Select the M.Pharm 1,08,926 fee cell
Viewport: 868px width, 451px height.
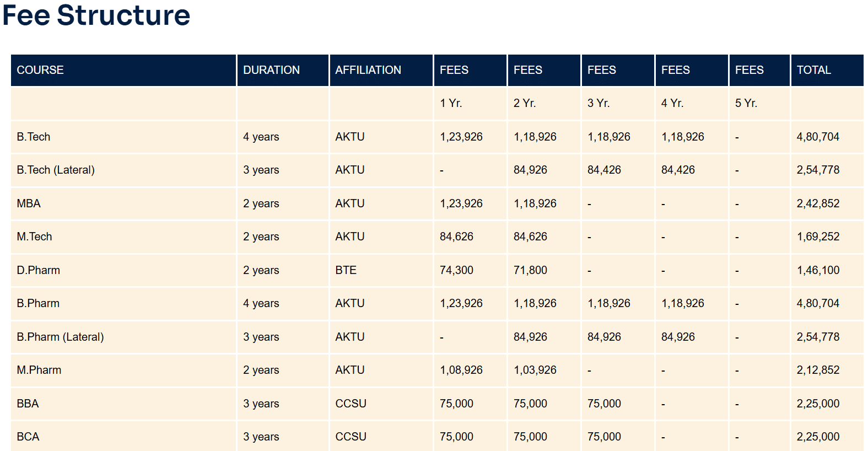point(461,370)
